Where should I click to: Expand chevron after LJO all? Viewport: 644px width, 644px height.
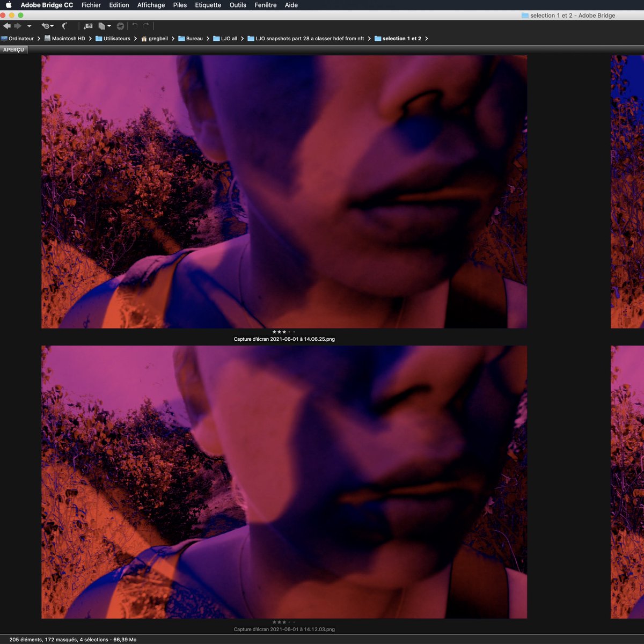(x=242, y=39)
